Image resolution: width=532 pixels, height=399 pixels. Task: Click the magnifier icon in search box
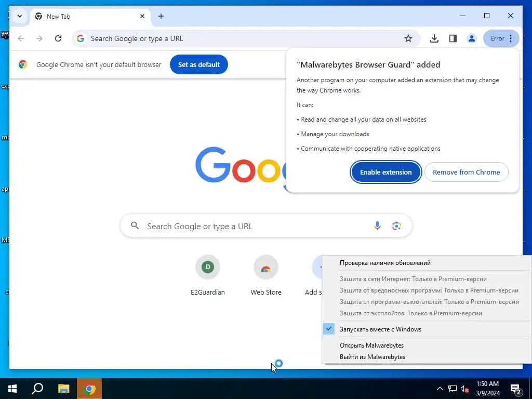(x=135, y=225)
